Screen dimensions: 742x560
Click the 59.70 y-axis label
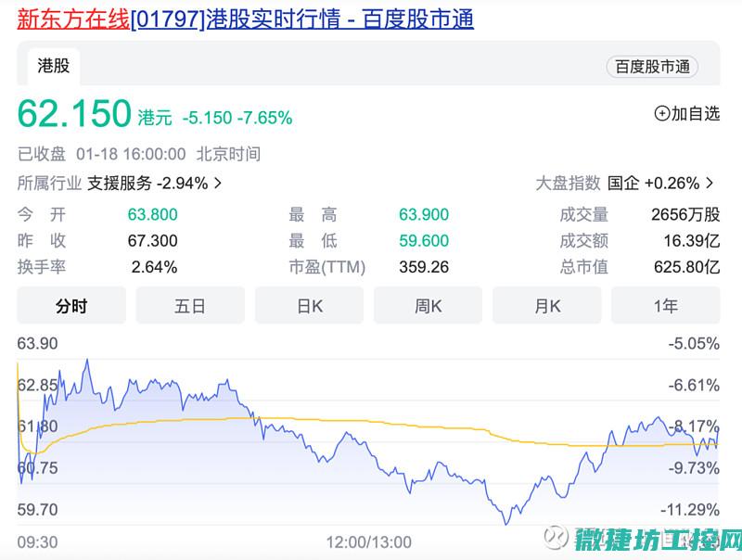point(37,510)
